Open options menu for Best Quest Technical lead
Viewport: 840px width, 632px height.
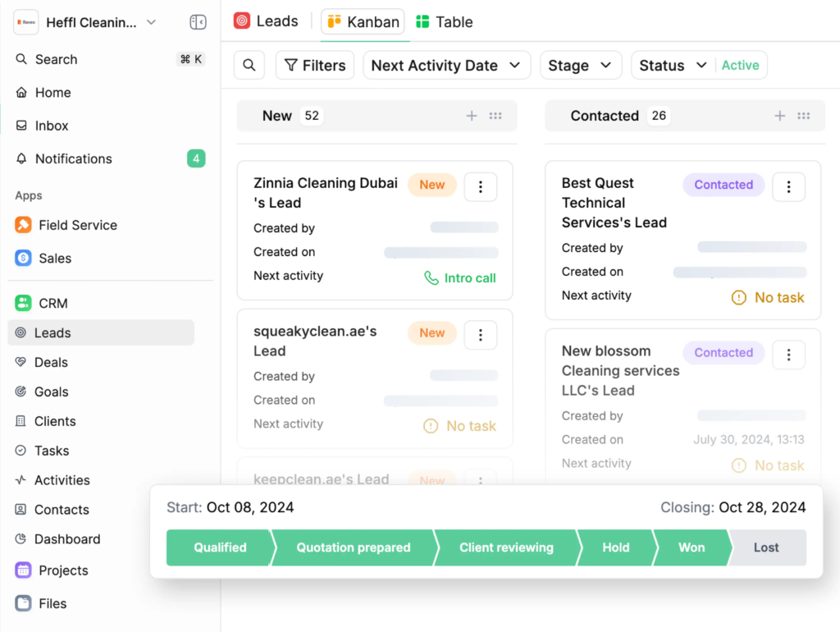788,187
